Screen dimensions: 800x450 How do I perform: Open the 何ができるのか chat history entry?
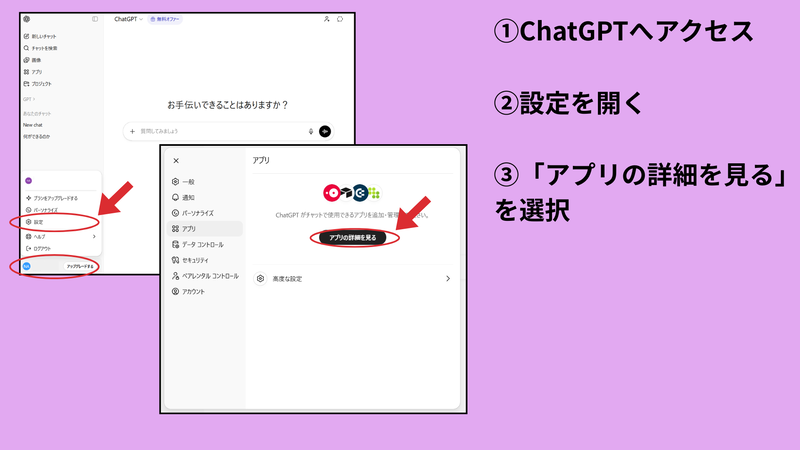pyautogui.click(x=36, y=137)
